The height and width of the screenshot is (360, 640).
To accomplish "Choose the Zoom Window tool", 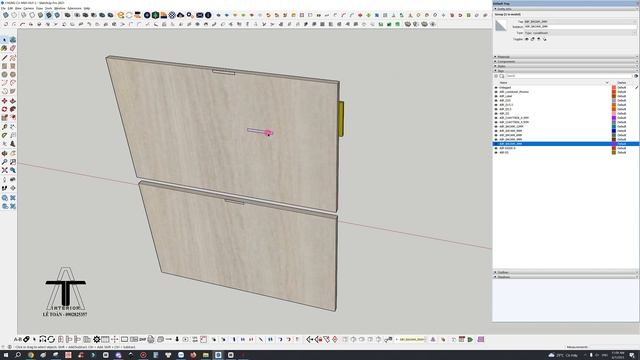I will point(13,162).
